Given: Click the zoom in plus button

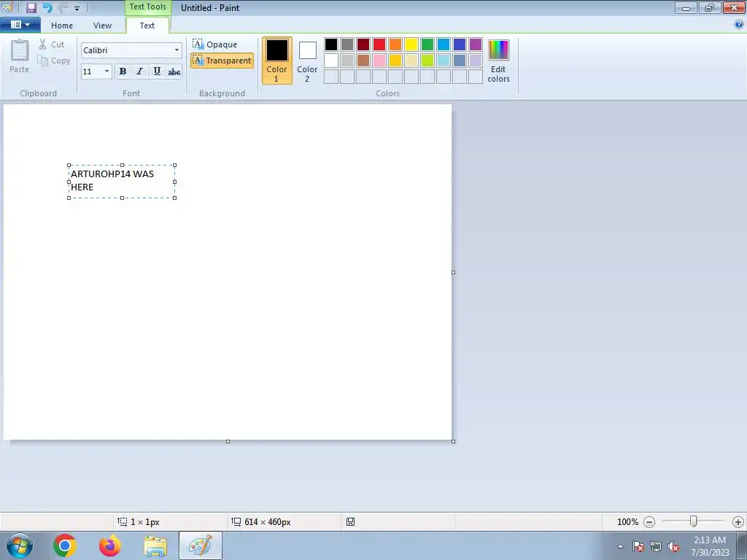Looking at the screenshot, I should pyautogui.click(x=738, y=522).
